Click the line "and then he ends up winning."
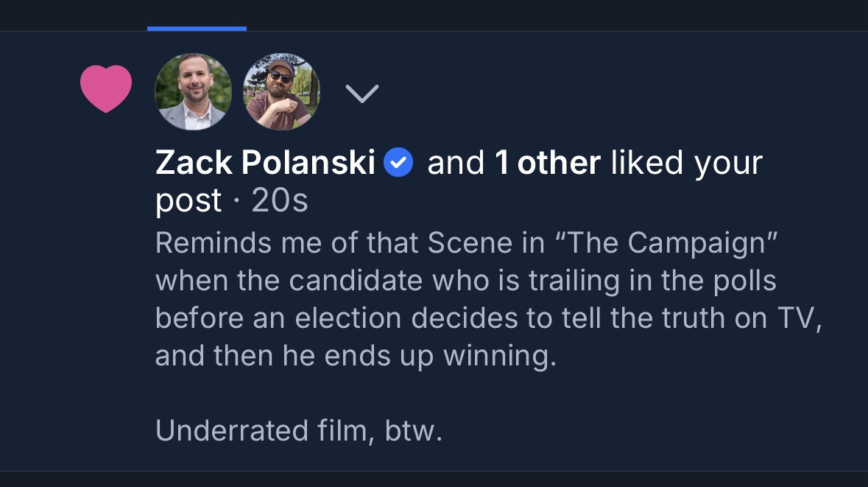Image resolution: width=868 pixels, height=487 pixels. tap(356, 356)
